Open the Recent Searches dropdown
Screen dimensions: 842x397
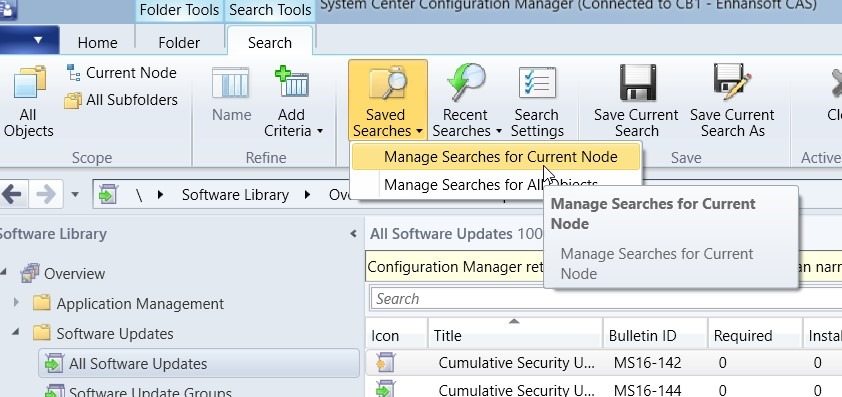466,100
